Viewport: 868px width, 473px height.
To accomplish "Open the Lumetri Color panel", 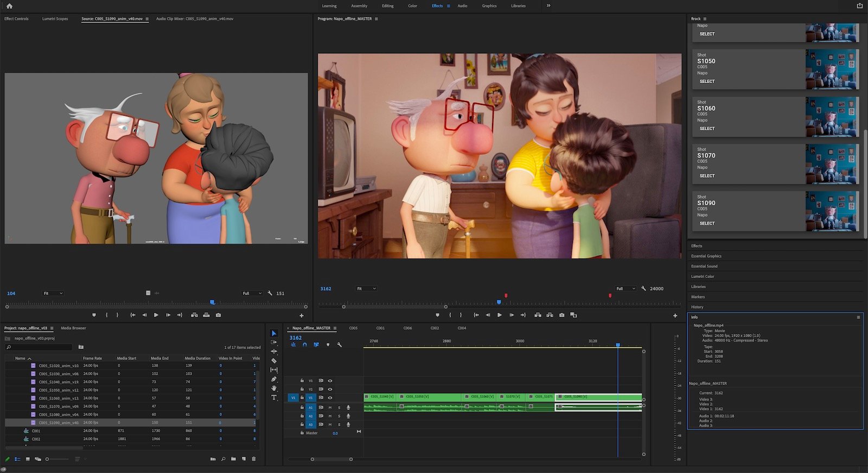I will [x=703, y=276].
